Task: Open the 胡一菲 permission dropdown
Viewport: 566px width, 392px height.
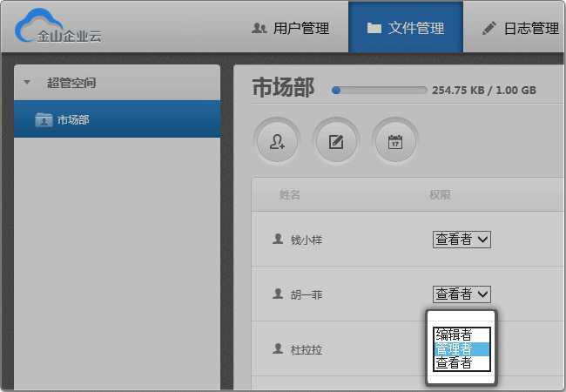Action: click(462, 294)
